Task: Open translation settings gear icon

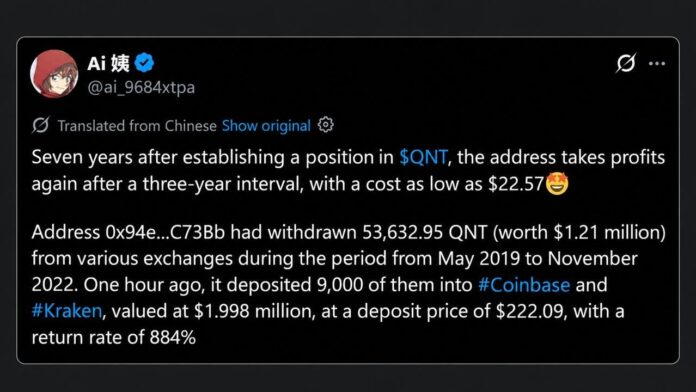Action: coord(326,125)
